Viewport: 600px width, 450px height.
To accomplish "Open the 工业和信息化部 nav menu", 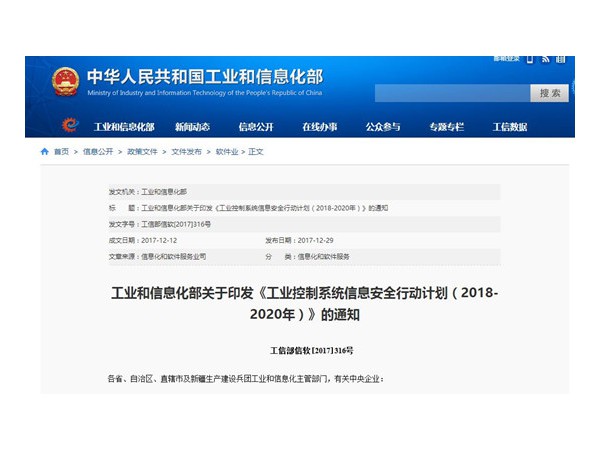I will coord(124,127).
